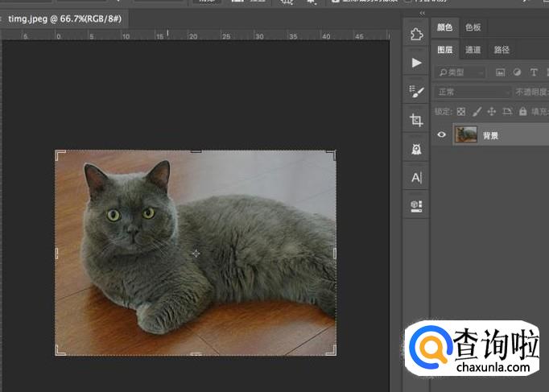
Task: Toggle lock position (move arrows) icon
Action: click(492, 112)
